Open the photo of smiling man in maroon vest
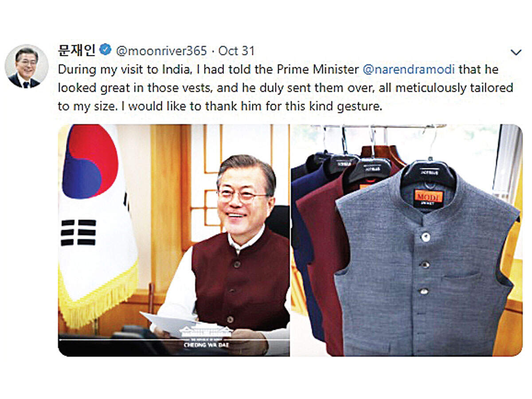 pos(174,240)
